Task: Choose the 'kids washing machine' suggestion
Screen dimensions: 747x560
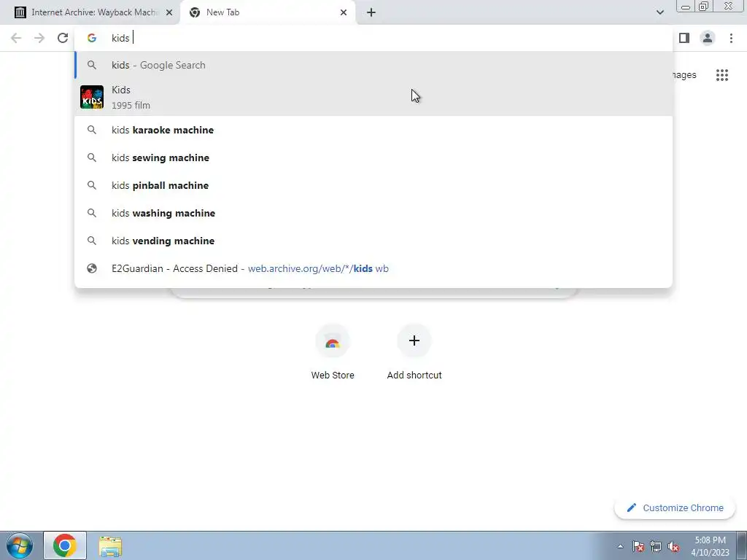Action: point(373,213)
